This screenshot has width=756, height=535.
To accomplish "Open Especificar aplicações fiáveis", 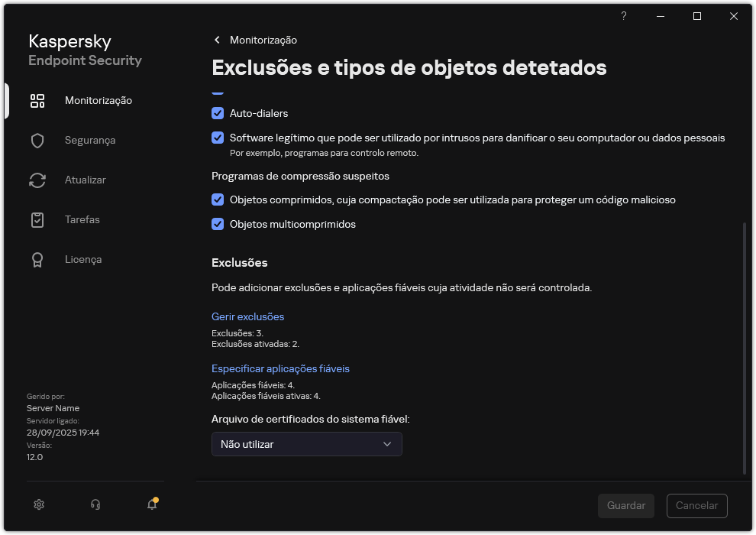I will (280, 368).
